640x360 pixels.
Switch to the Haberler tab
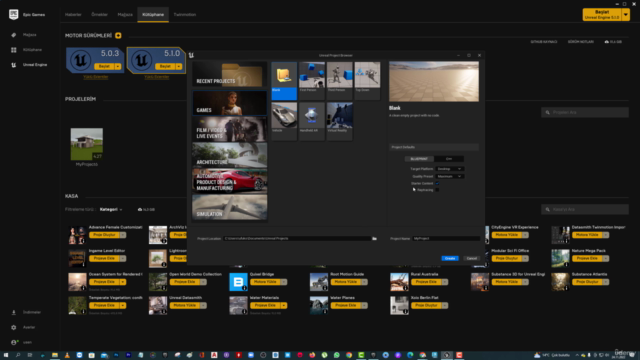coord(73,15)
